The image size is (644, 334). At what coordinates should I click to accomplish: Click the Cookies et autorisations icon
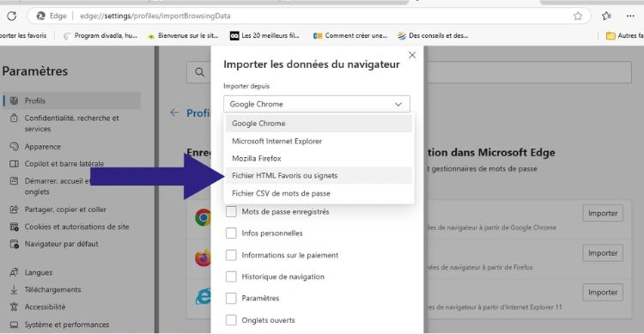14,227
